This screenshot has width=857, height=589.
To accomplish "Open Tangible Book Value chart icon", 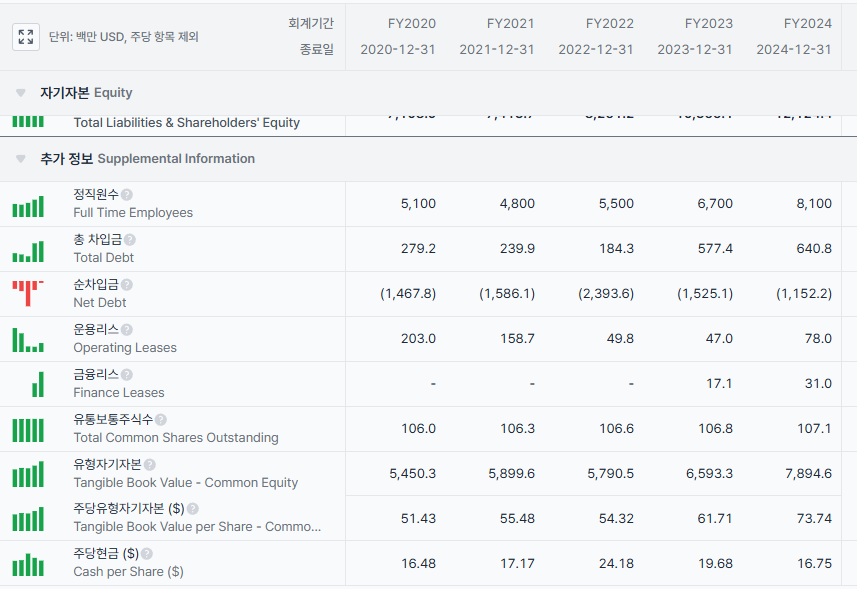I will [x=28, y=475].
